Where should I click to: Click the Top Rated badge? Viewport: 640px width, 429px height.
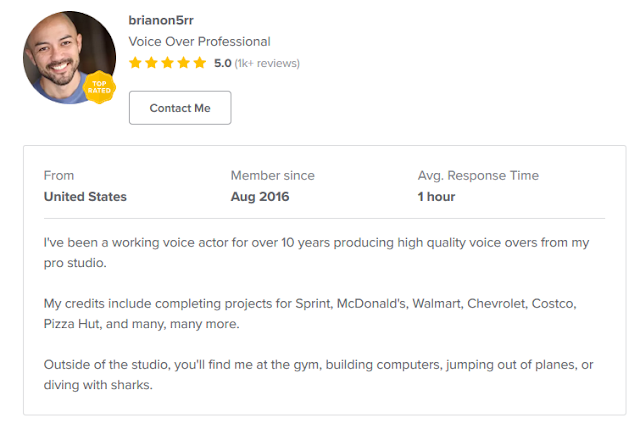click(x=101, y=88)
